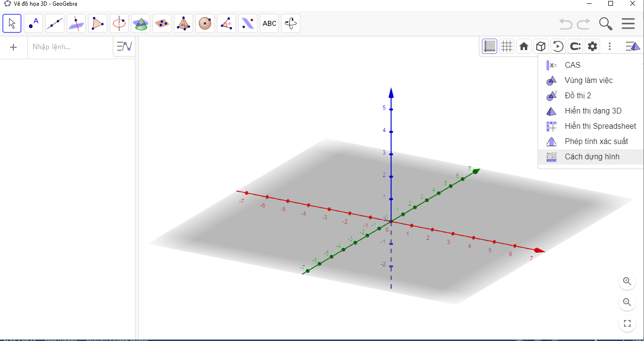Pick the Pyramid tool
The width and height of the screenshot is (644, 341).
(184, 23)
